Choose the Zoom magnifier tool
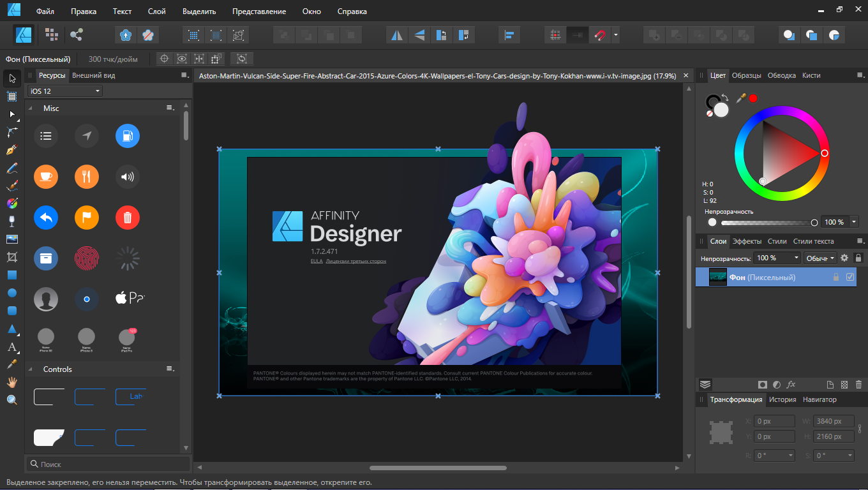The image size is (868, 490). 11,400
